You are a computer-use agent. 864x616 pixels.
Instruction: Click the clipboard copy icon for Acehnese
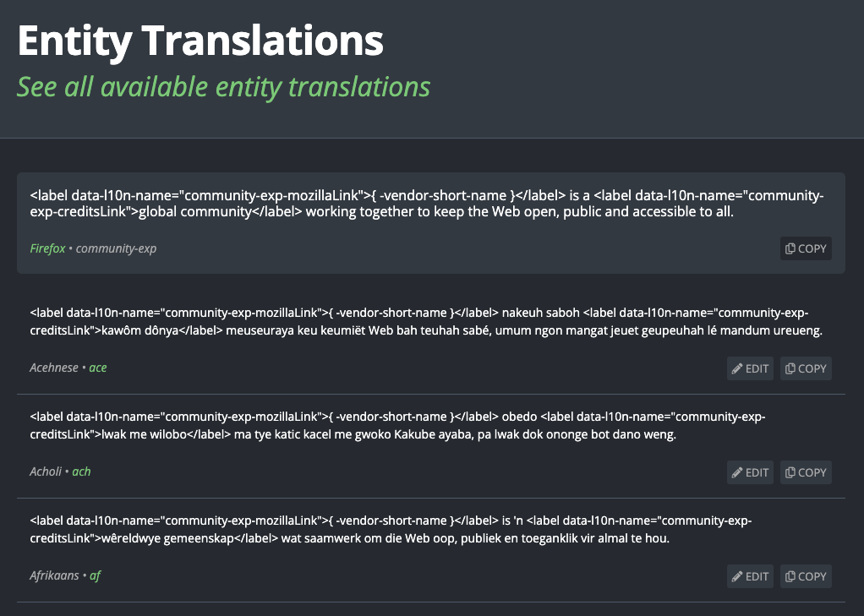click(x=790, y=368)
